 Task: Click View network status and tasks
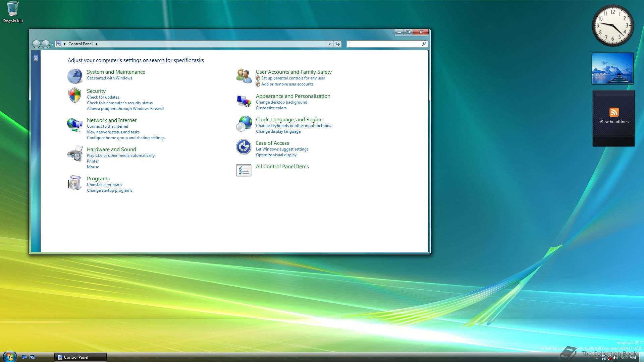click(113, 132)
